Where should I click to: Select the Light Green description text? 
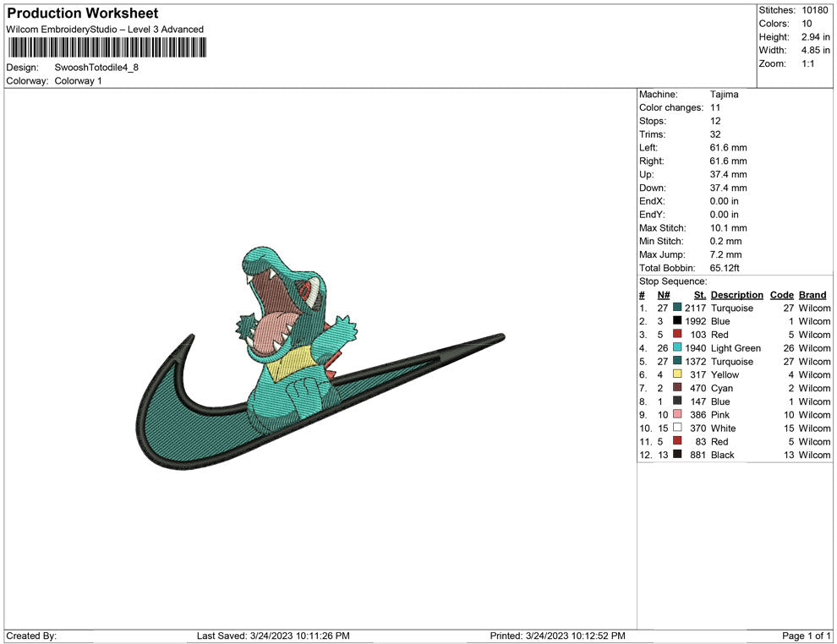[x=736, y=348]
